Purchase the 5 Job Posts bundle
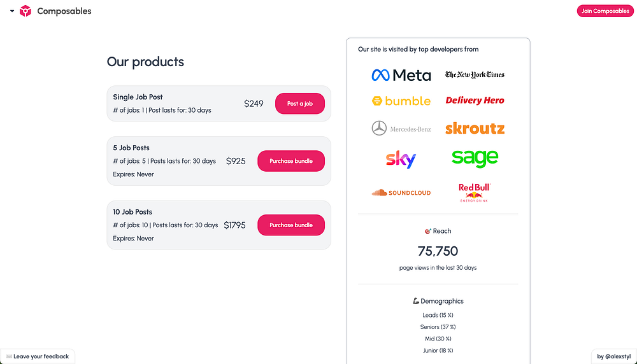The height and width of the screenshot is (364, 637). point(290,161)
